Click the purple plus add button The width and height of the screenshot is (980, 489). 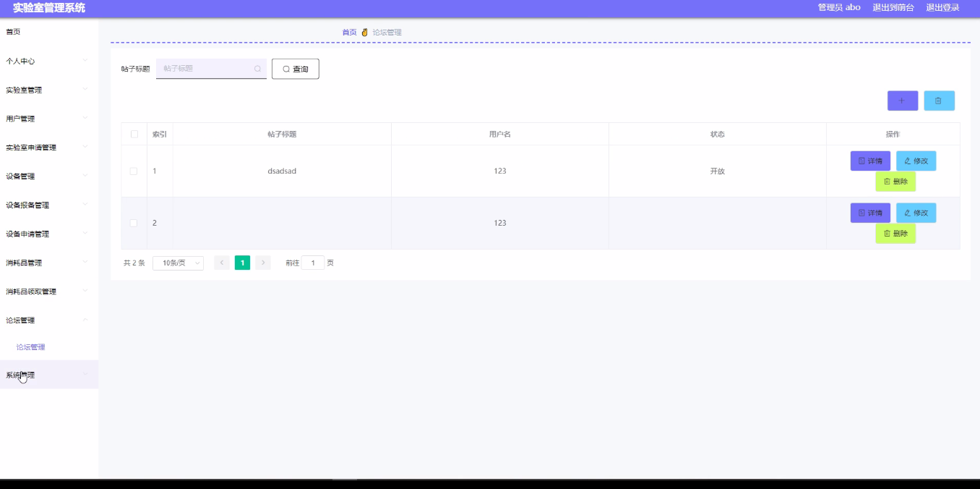coord(902,101)
